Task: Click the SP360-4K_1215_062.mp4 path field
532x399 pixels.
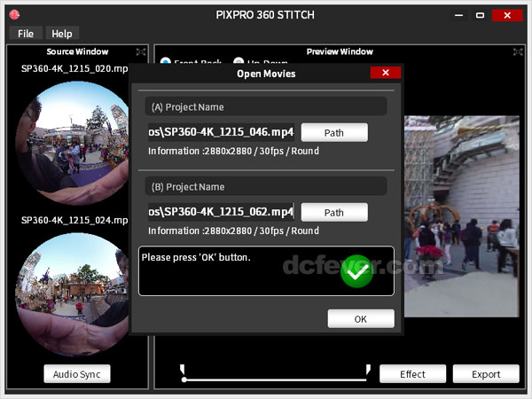Action: (221, 212)
